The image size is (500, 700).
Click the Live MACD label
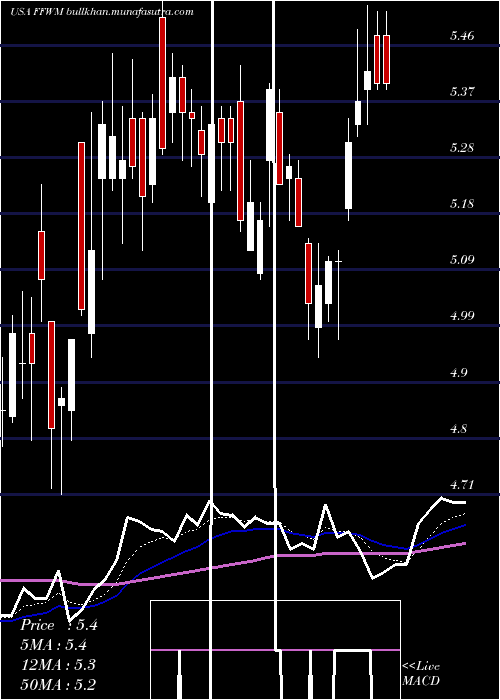tap(421, 674)
